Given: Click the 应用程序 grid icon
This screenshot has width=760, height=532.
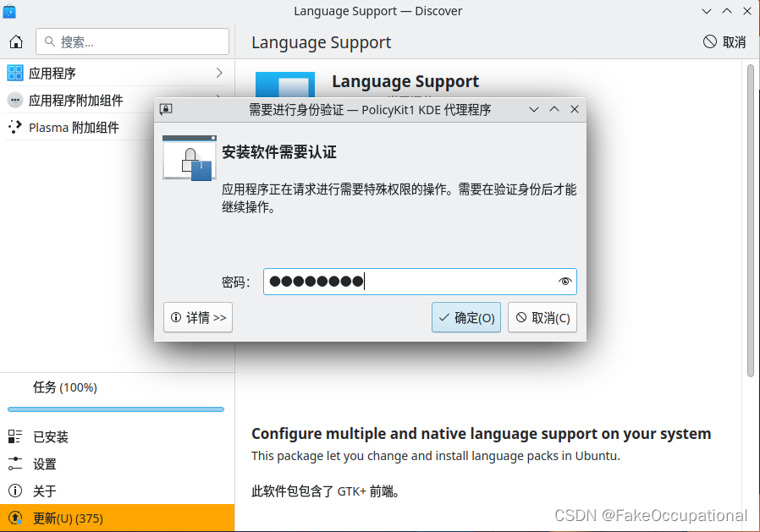Looking at the screenshot, I should pyautogui.click(x=15, y=74).
